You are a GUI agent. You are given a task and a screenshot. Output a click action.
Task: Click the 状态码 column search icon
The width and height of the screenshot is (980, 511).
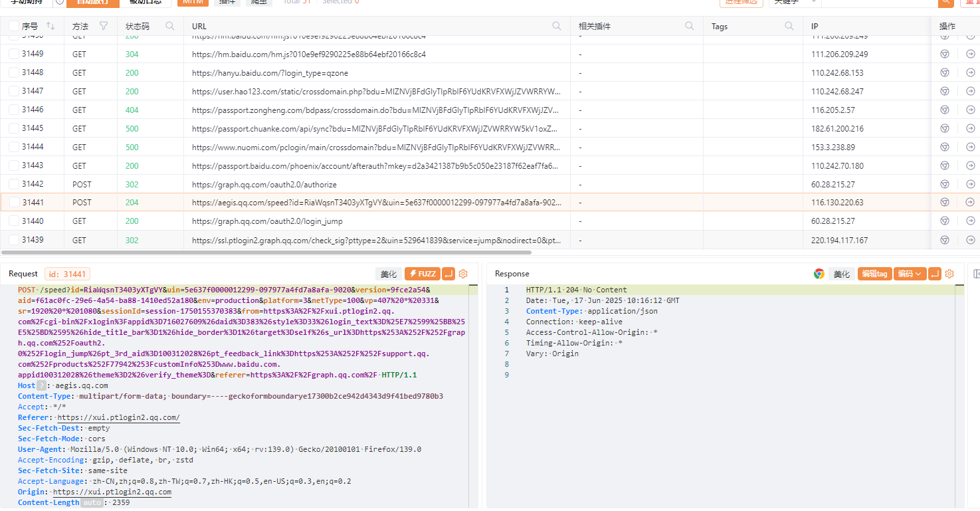coord(170,26)
